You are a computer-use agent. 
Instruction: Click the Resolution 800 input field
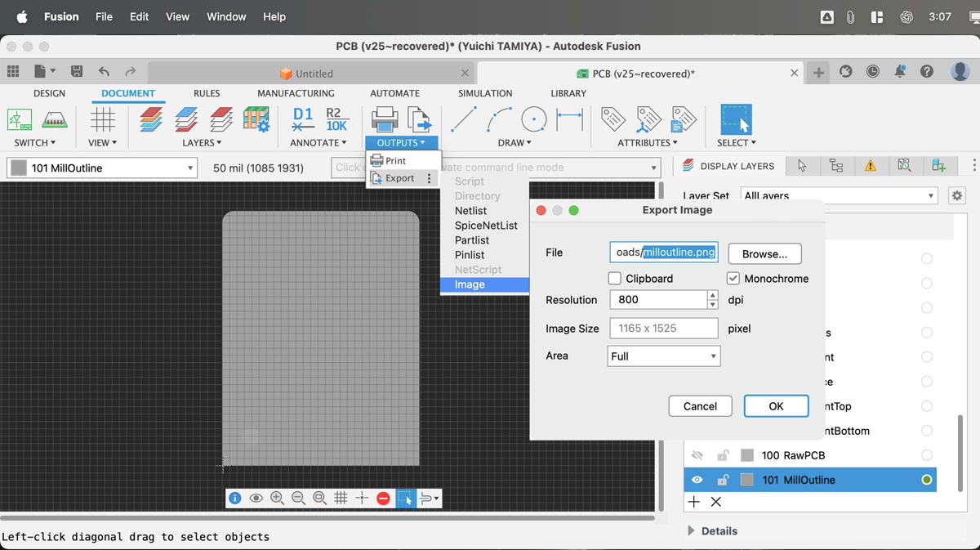pos(658,300)
